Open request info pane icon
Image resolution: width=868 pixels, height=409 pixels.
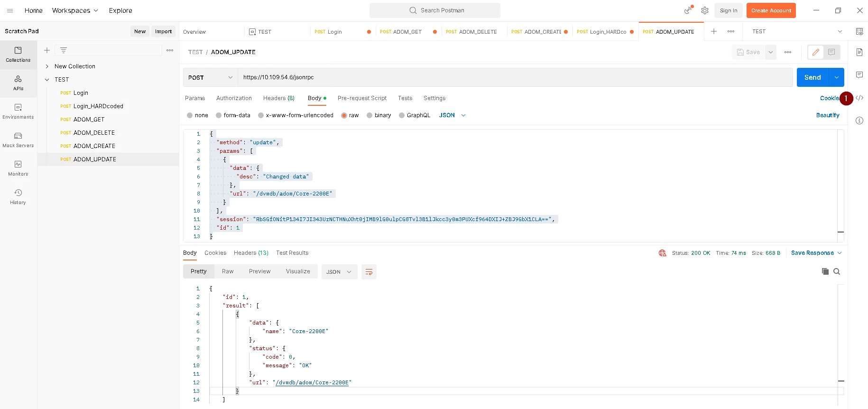[x=859, y=121]
